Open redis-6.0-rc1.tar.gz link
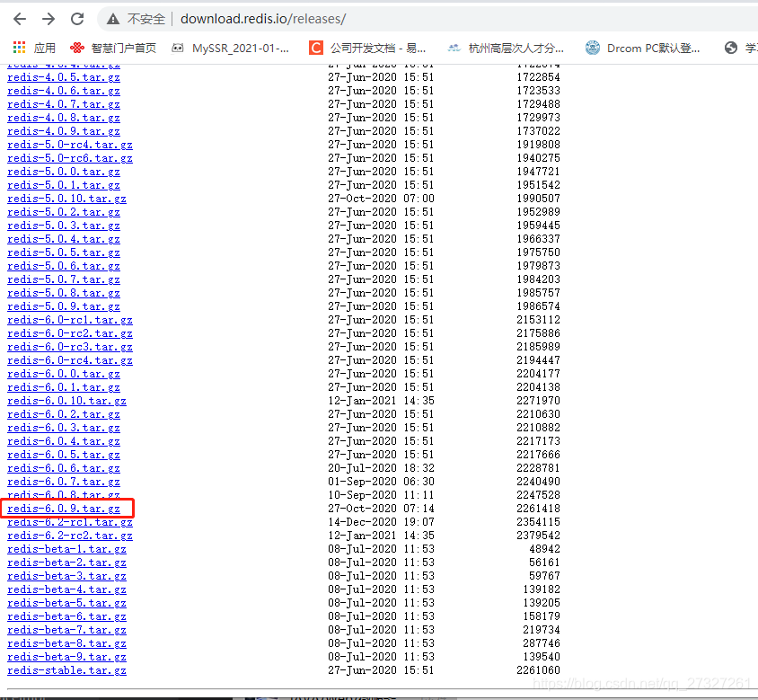This screenshot has width=758, height=700. tap(70, 320)
